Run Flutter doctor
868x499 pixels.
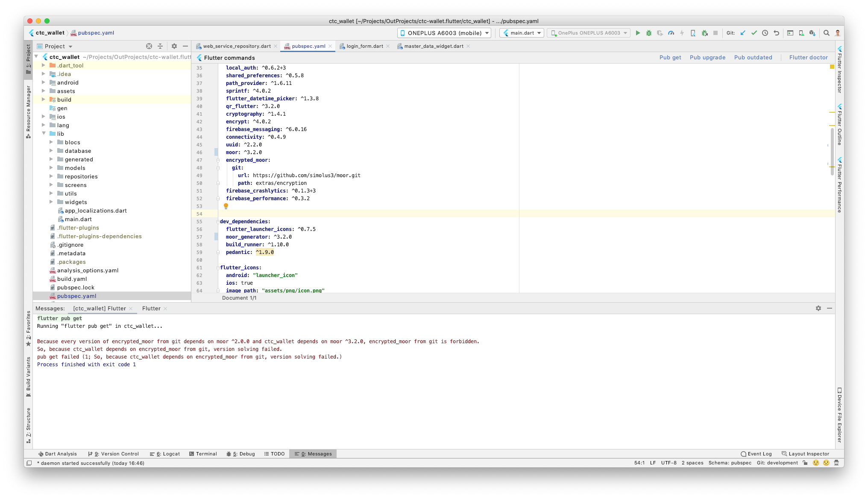click(x=808, y=57)
